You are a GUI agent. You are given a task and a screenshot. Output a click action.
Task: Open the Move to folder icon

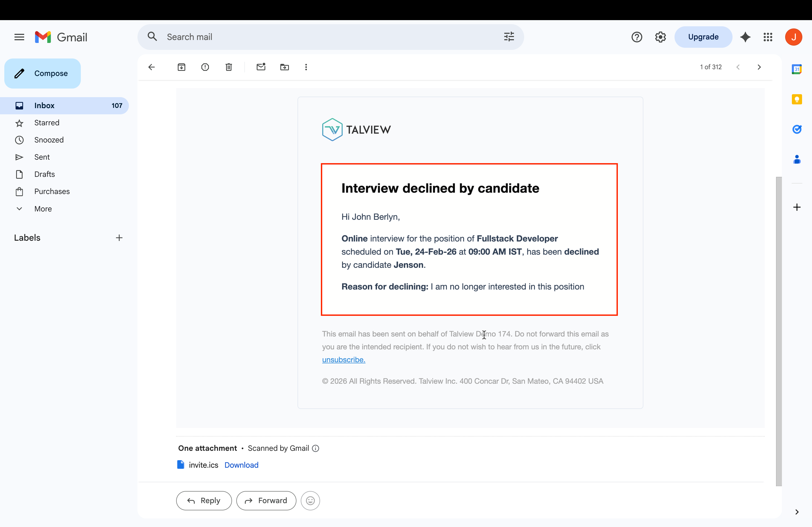(285, 67)
